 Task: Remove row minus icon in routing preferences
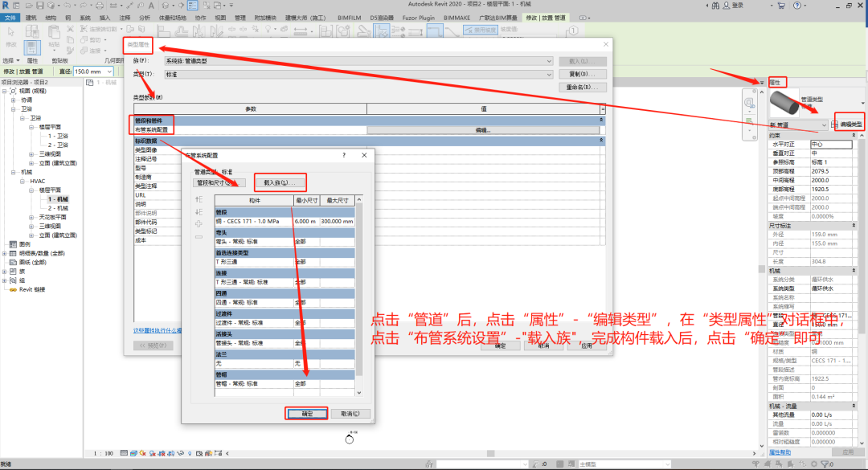[199, 236]
